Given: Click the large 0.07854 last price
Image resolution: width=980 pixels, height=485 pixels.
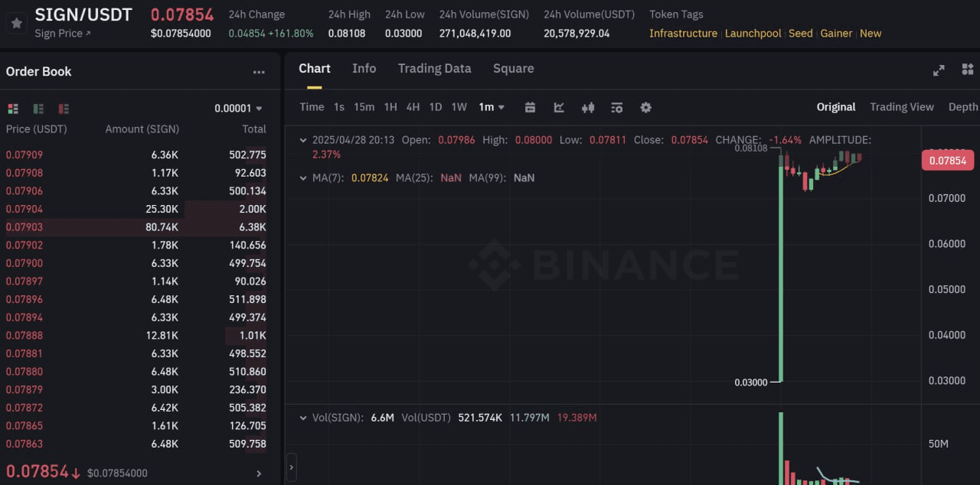Looking at the screenshot, I should point(38,471).
